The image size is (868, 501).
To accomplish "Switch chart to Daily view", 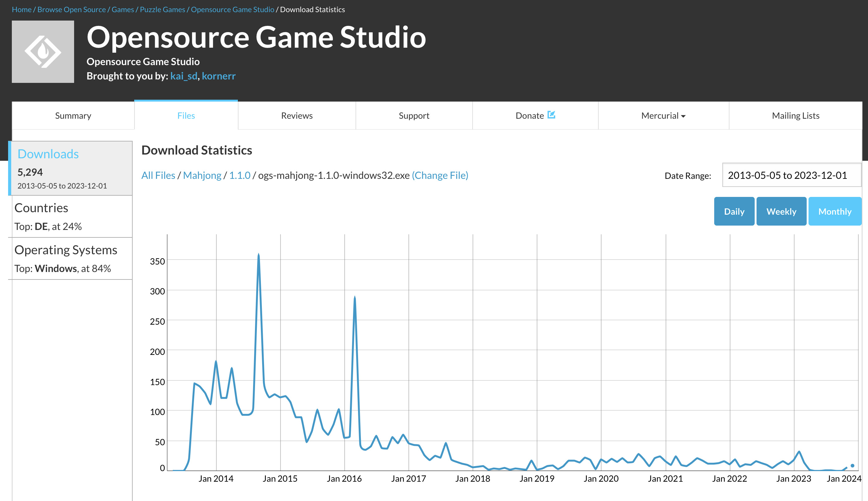I will coord(734,211).
